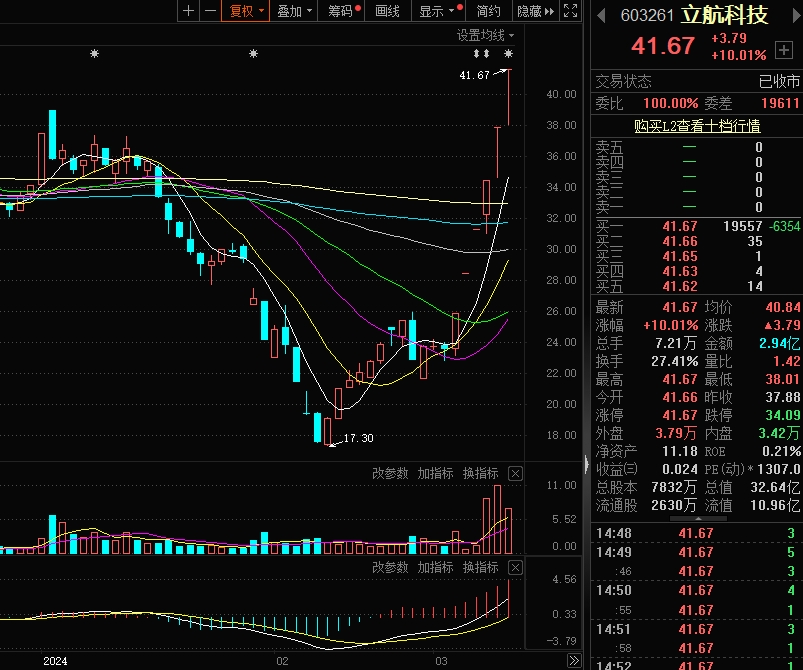Click the timeline fast-forward arrows icon
803x670 pixels.
tap(574, 660)
